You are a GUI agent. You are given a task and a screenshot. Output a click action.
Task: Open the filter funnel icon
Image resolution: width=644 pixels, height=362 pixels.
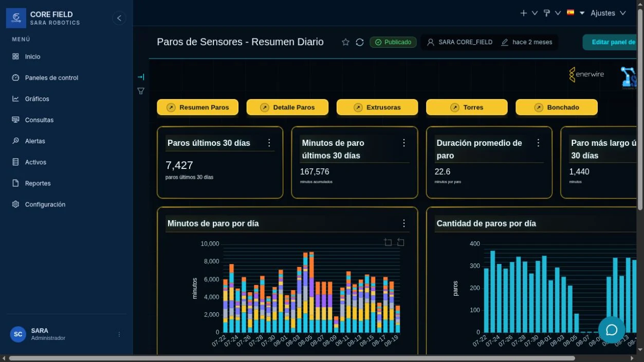141,91
